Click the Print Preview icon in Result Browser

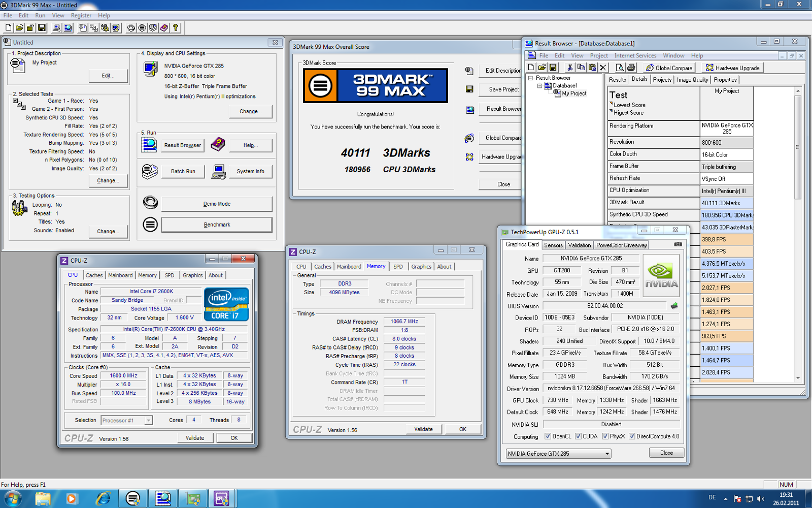click(620, 68)
